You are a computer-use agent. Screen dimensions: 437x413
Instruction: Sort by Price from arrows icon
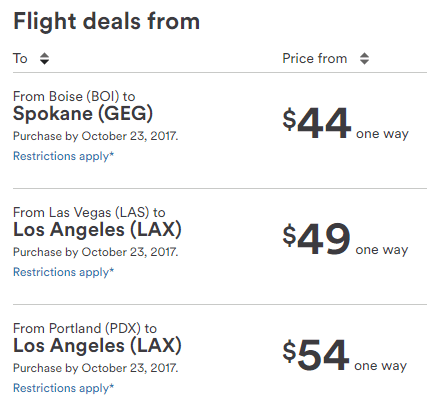pos(364,59)
